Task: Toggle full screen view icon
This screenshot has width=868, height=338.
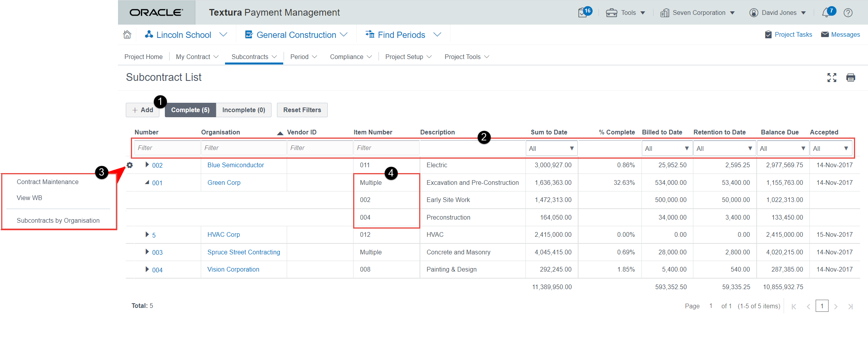Action: (832, 77)
